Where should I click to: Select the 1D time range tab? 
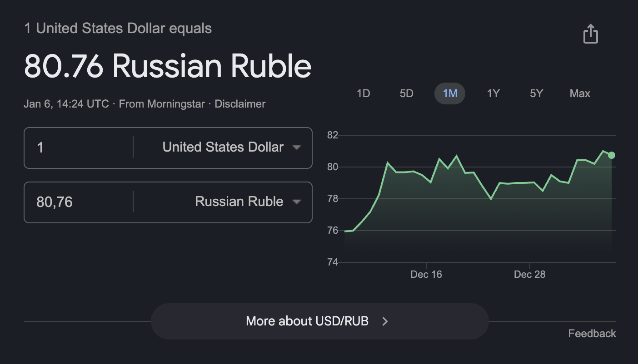pos(364,93)
